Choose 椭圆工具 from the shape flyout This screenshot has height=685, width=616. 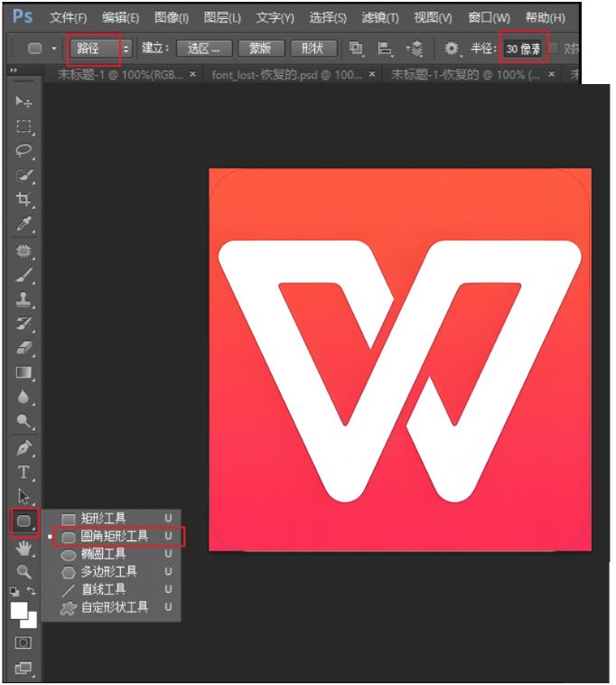click(x=103, y=554)
